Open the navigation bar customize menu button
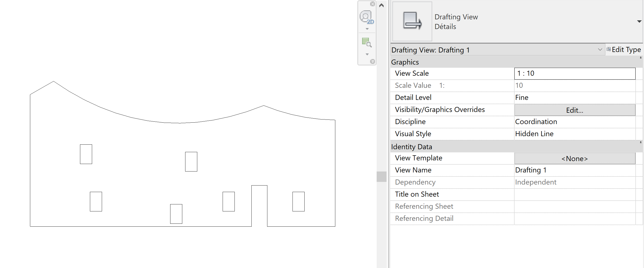Viewport: 644px width, 268px height. coord(373,61)
